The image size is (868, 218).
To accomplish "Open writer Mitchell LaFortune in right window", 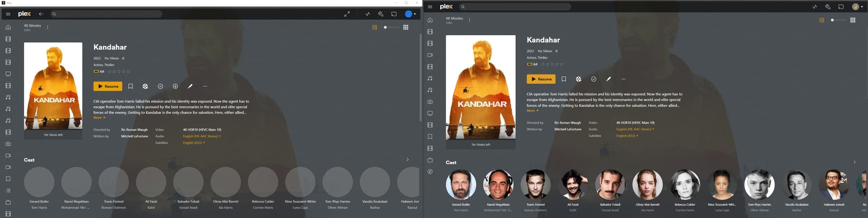I will (x=568, y=129).
